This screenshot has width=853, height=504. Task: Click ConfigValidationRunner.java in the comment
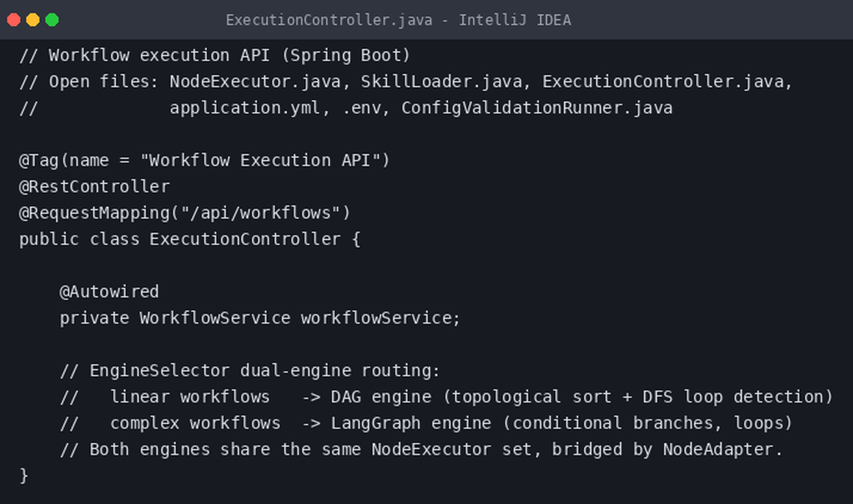[536, 107]
